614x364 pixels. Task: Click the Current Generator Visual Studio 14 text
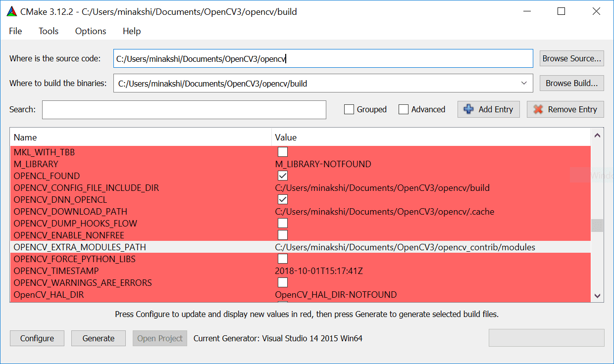tap(278, 338)
